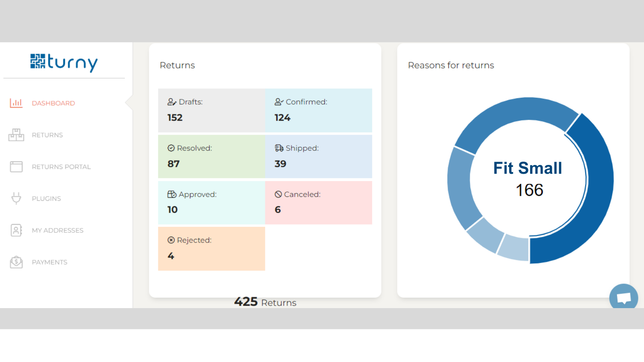Screen dimensions: 644x362
Task: Click the Dashboard bar chart icon
Action: 16,103
